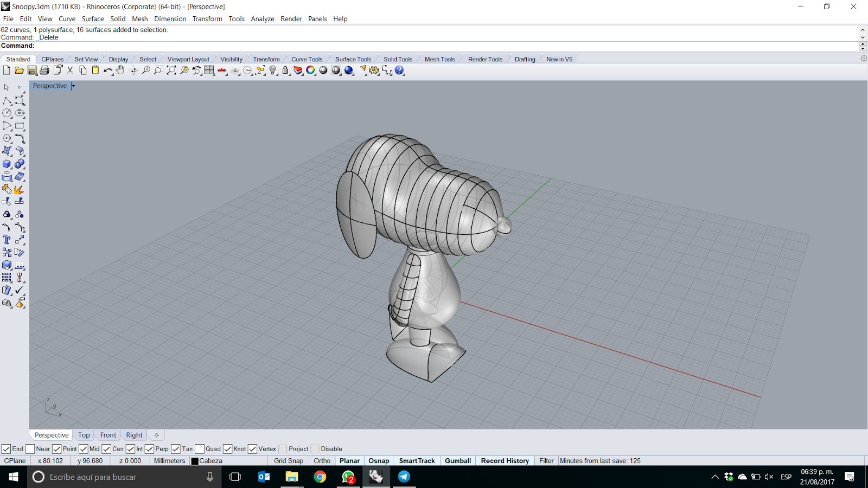Image resolution: width=868 pixels, height=488 pixels.
Task: Enable the Quad osnap checkbox
Action: (x=200, y=449)
